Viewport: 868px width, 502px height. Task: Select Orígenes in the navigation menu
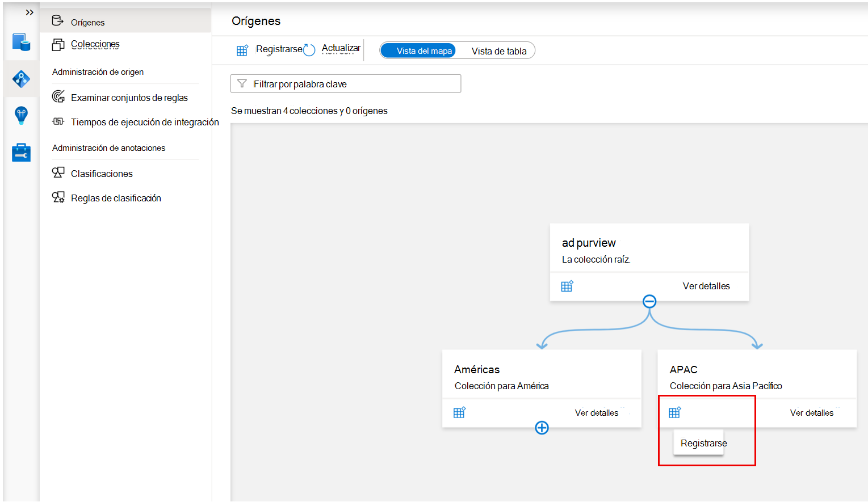[87, 22]
